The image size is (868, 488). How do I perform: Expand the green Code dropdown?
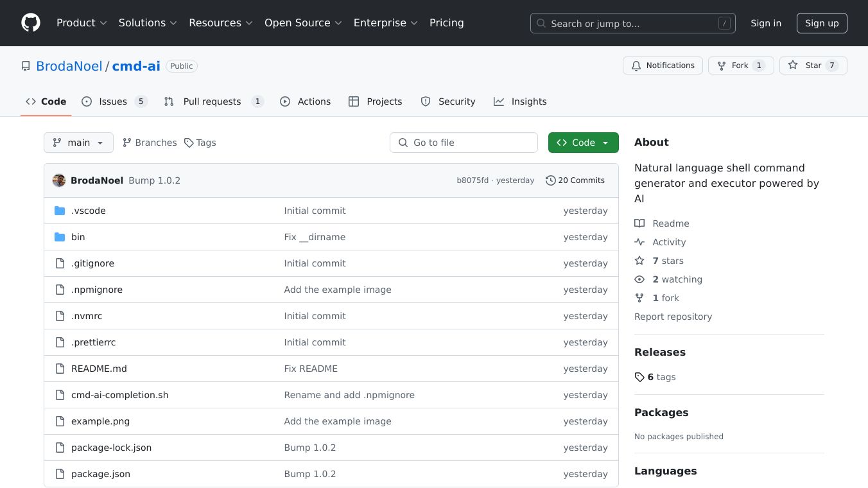(x=583, y=143)
